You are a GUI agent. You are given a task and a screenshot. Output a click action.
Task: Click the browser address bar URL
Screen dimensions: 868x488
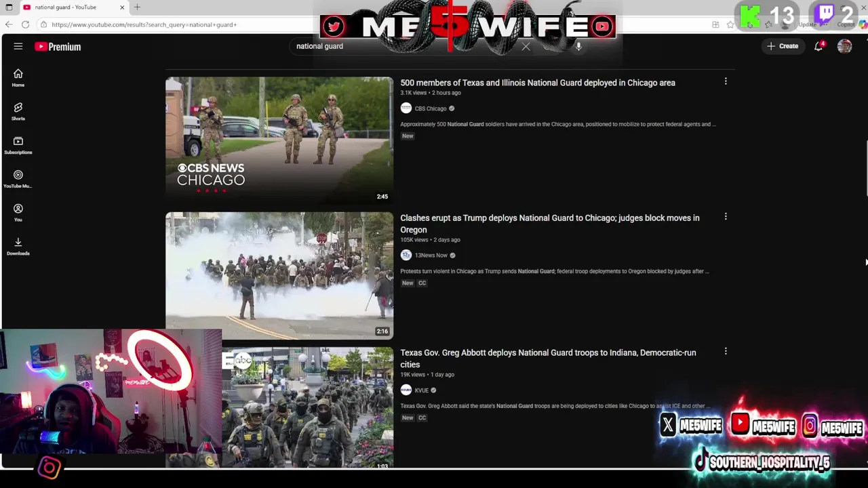click(x=144, y=24)
